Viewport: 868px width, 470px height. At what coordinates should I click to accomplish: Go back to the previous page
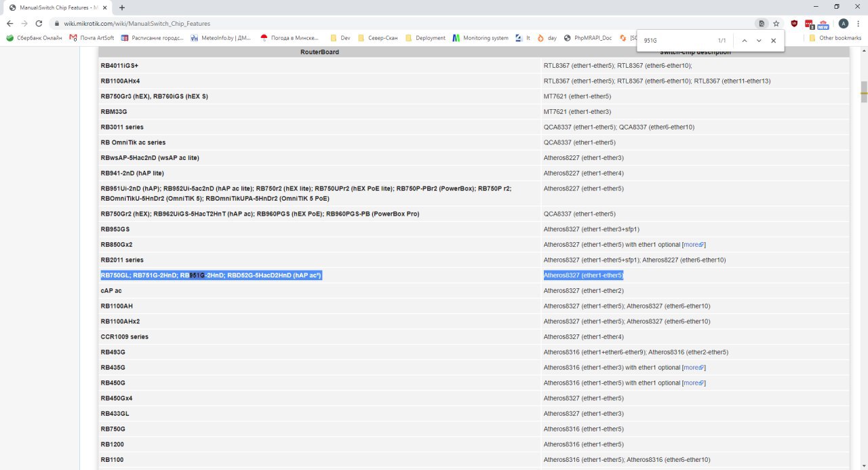(9, 23)
